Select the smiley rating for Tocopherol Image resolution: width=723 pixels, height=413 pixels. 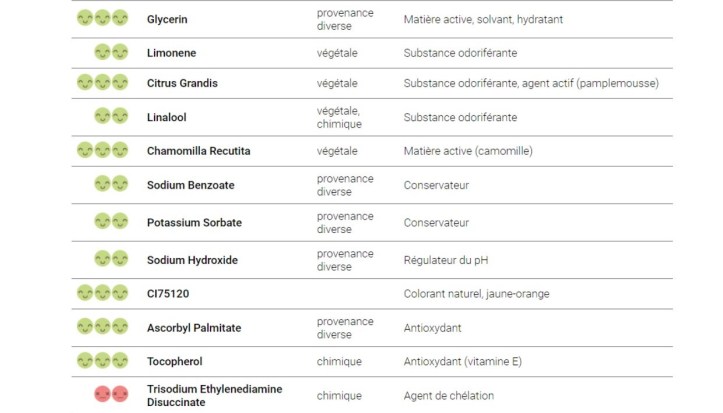point(103,361)
